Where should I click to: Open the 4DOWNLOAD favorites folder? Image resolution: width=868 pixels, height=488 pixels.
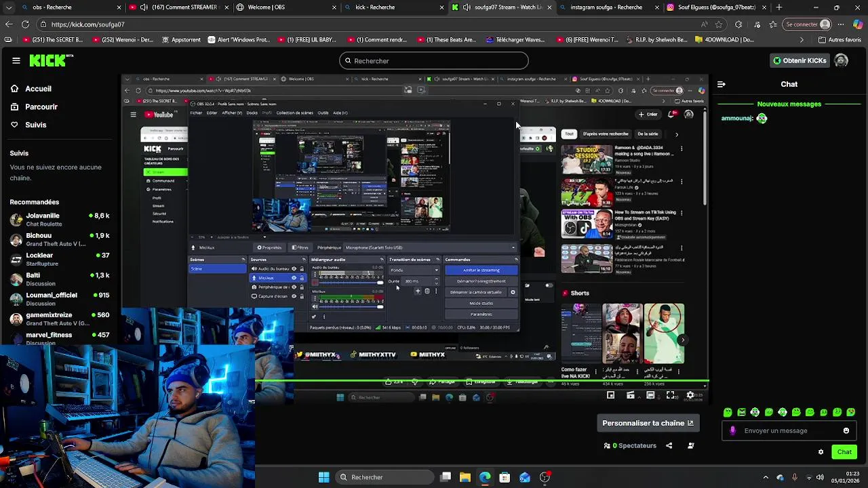click(x=724, y=40)
